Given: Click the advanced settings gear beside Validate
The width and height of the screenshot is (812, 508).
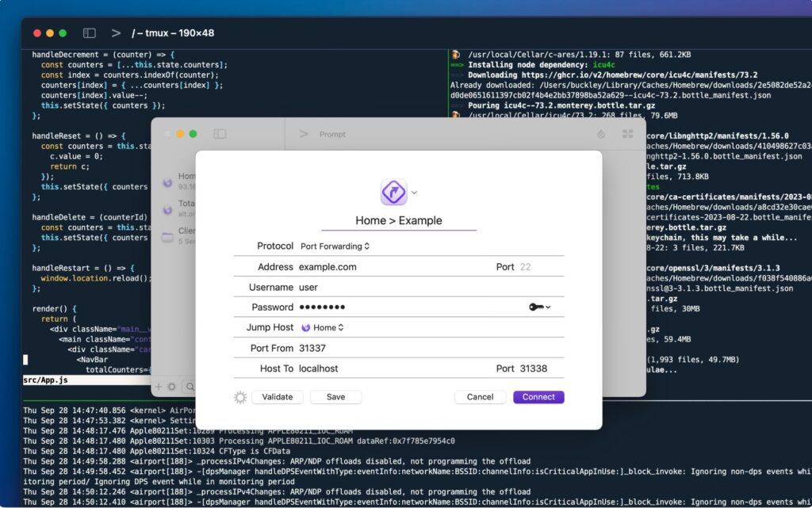Looking at the screenshot, I should tap(239, 397).
